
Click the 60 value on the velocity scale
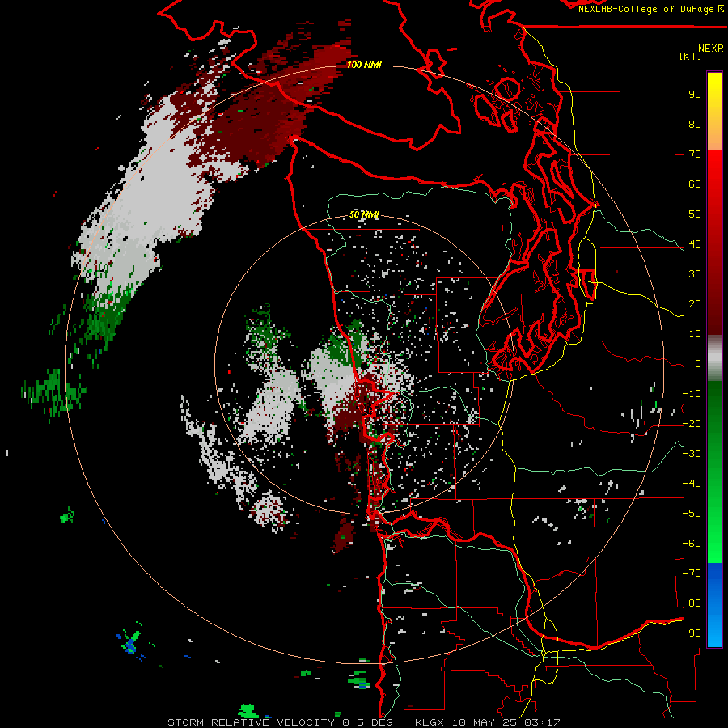click(x=695, y=184)
